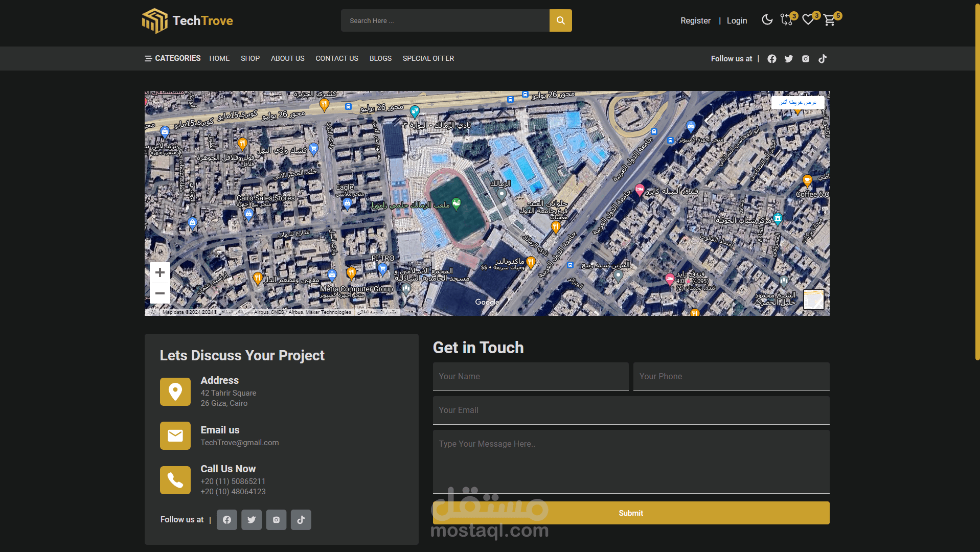Click the 42 Tahrir Square address
This screenshot has width=980, height=552.
coord(229,393)
